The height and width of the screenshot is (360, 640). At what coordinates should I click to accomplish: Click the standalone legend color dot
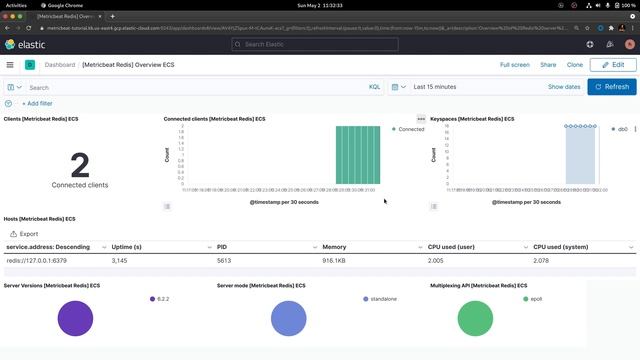point(366,299)
